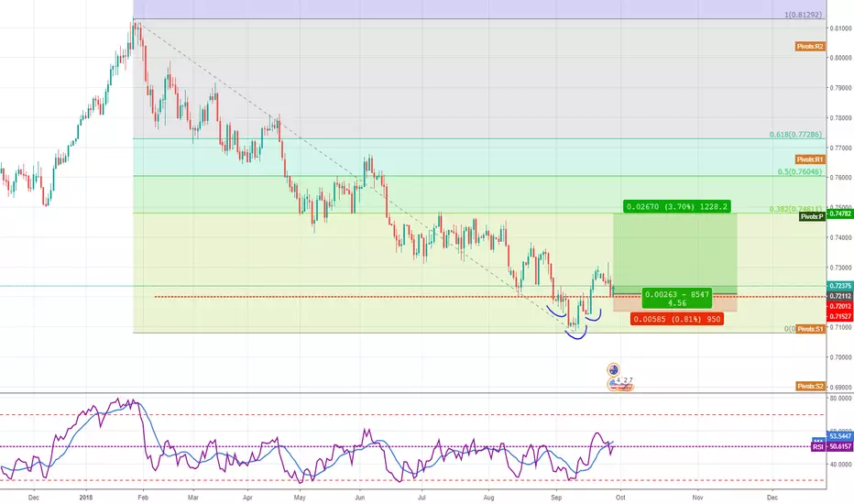Click the Feb label on time axis
The image size is (854, 504).
click(x=143, y=498)
